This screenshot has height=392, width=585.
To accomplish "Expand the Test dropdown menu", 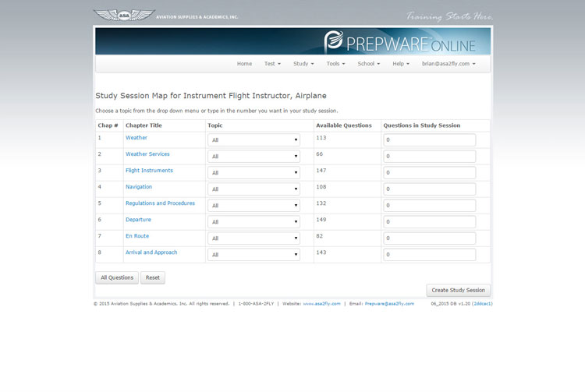I will 272,64.
